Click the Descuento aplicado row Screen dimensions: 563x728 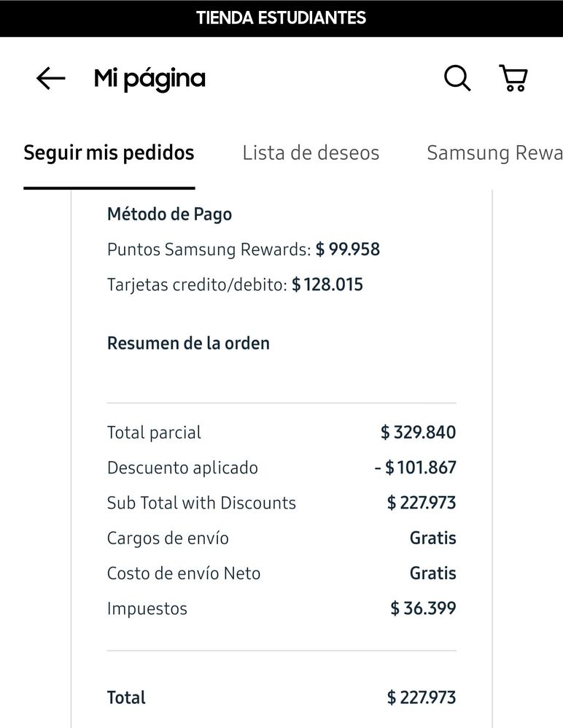tap(281, 468)
